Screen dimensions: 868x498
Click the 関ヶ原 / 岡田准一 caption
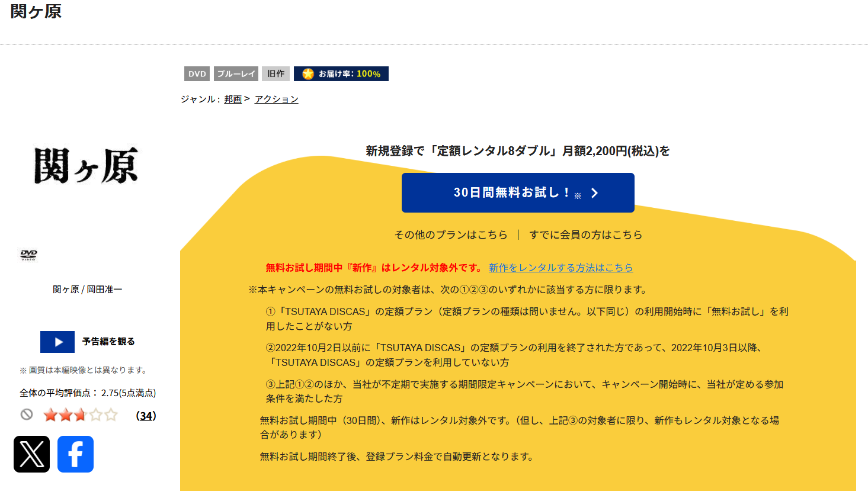[x=88, y=290]
